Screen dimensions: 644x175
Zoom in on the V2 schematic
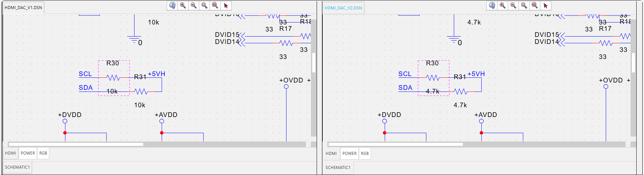pos(502,5)
